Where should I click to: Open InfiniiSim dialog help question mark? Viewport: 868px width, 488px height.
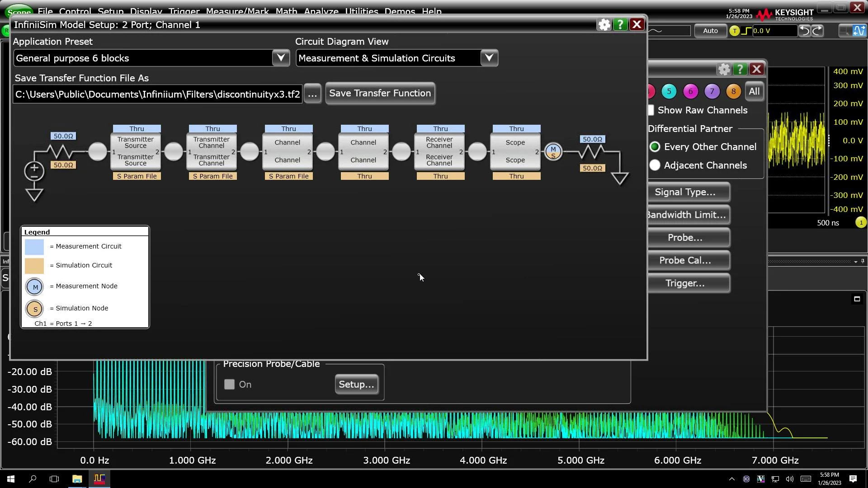(620, 25)
